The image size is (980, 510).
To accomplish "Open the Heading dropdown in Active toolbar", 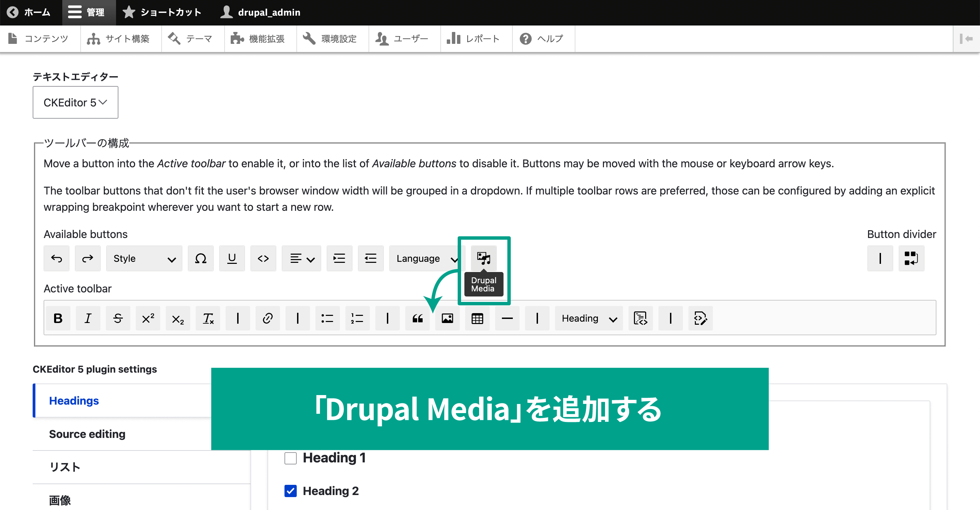I will point(589,318).
